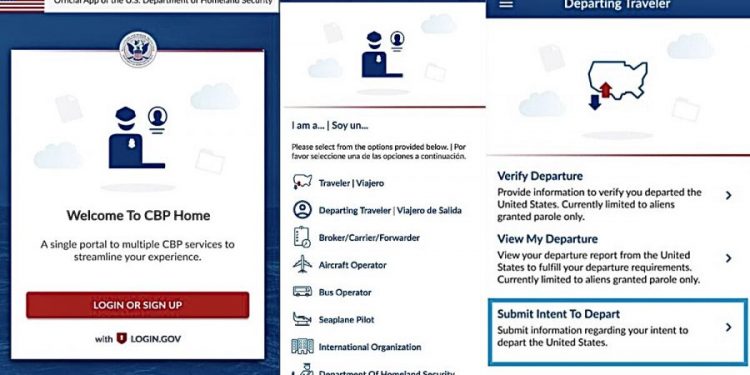Open the Submit Intent To Depart option
The height and width of the screenshot is (375, 750).
tap(618, 331)
